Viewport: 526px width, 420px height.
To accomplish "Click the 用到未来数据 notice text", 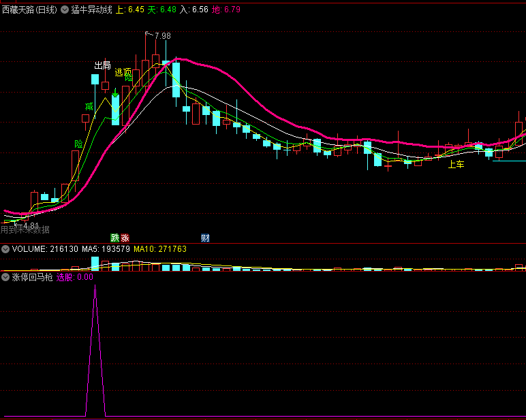I will (x=25, y=229).
